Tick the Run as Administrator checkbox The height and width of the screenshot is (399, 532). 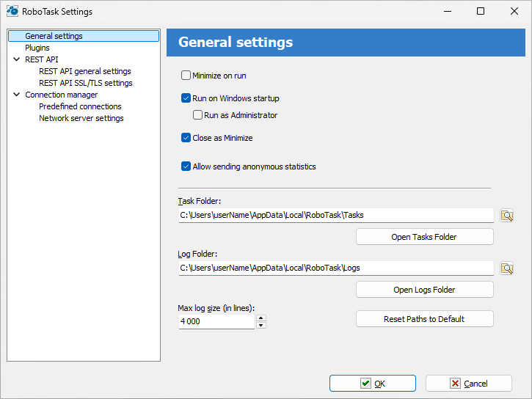point(197,115)
